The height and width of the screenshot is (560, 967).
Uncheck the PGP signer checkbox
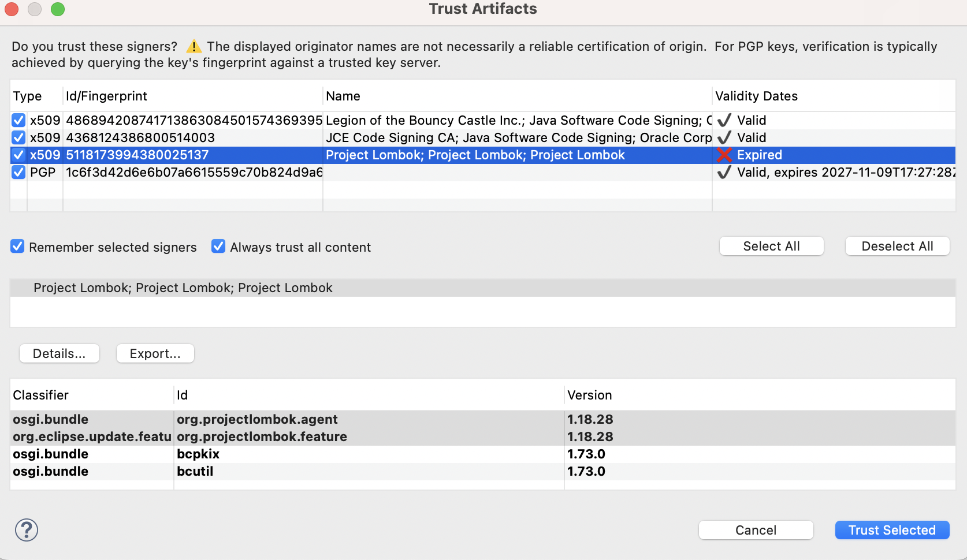point(18,172)
